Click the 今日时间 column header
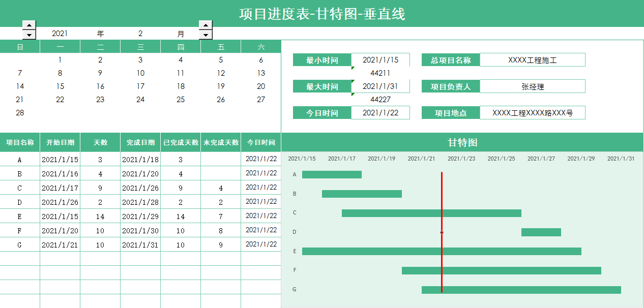 [x=261, y=142]
